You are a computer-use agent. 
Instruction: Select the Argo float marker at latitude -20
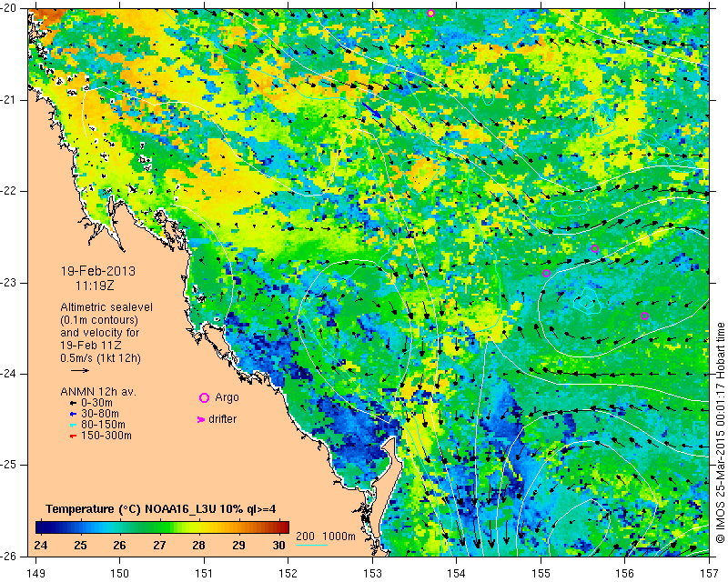pyautogui.click(x=430, y=13)
